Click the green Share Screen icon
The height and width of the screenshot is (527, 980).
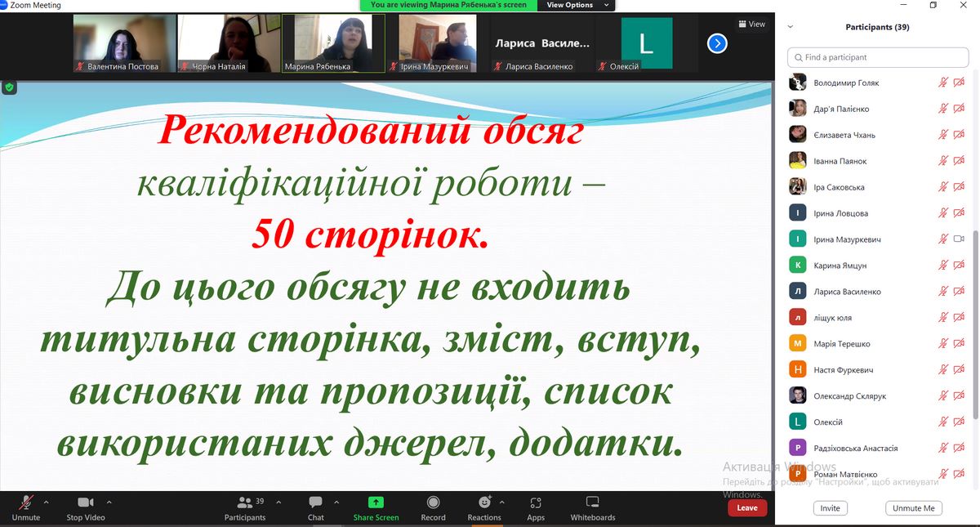[x=376, y=502]
